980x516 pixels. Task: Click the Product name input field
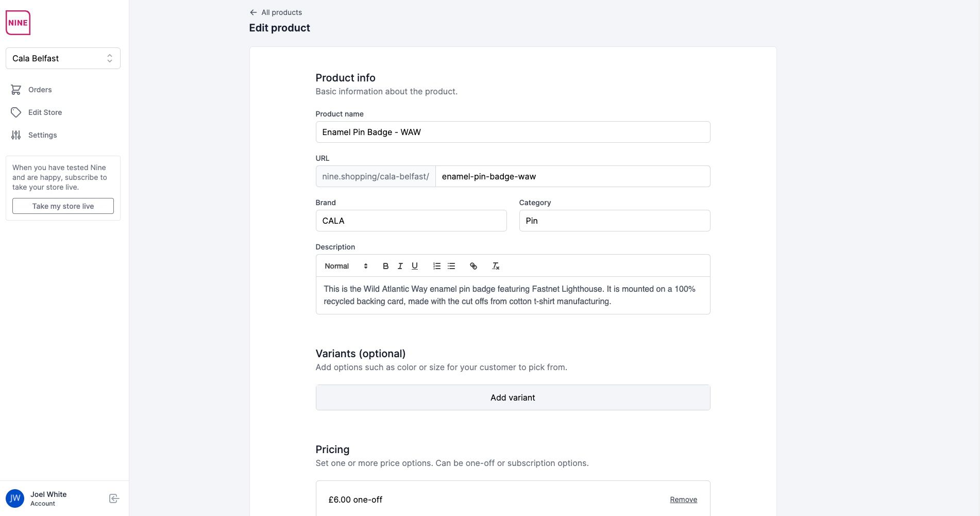[x=513, y=132]
